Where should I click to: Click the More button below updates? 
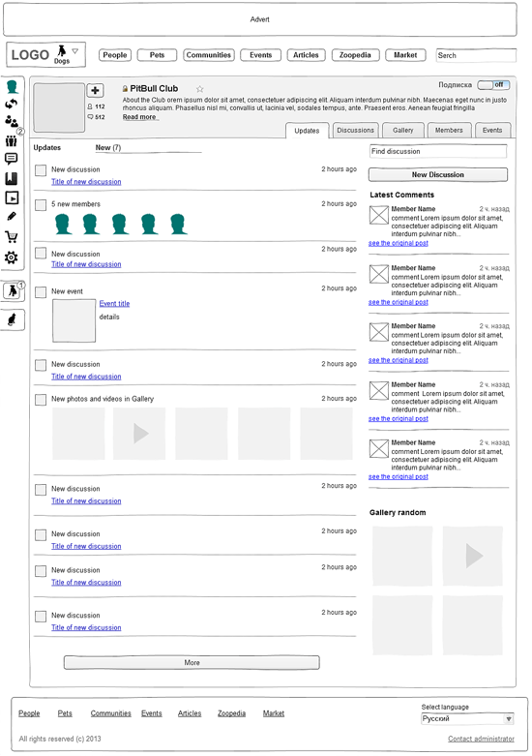[x=192, y=662]
